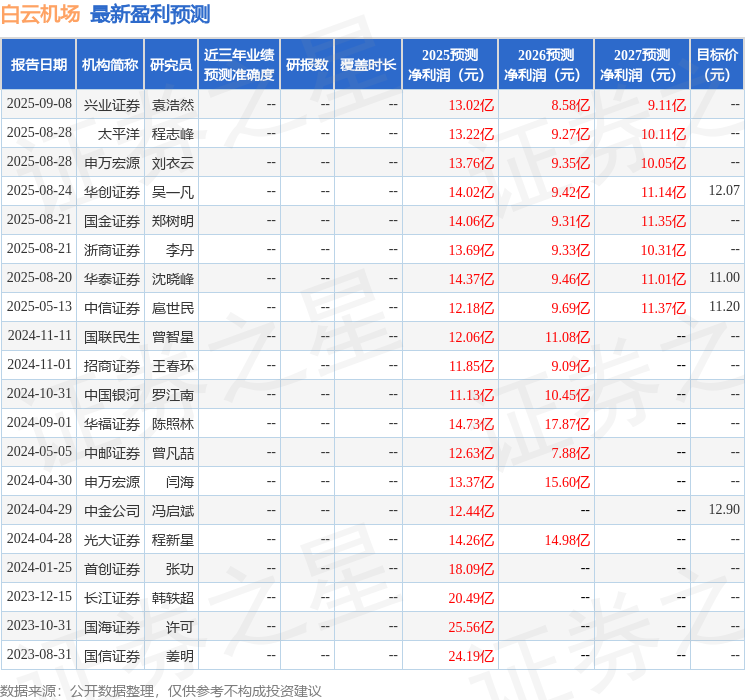The width and height of the screenshot is (745, 700).
Task: Click target price 11.00
Action: pos(724,278)
